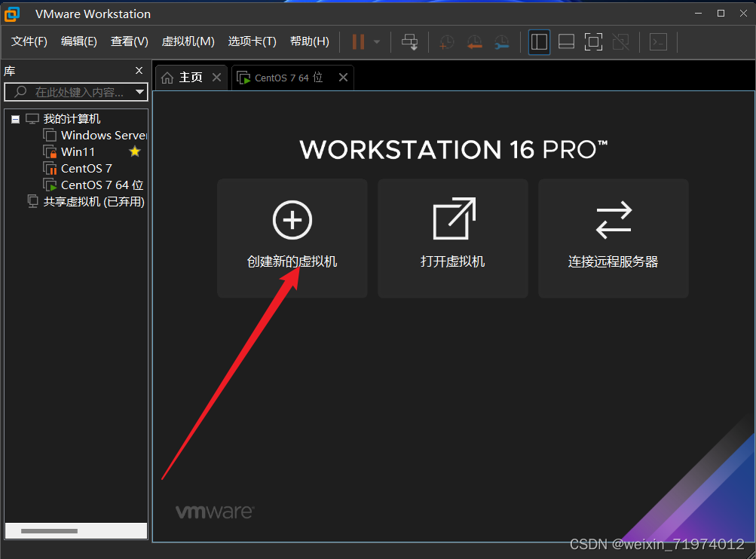756x559 pixels.
Task: Click the send Ctrl+Alt+Del toolbar icon
Action: tap(410, 42)
